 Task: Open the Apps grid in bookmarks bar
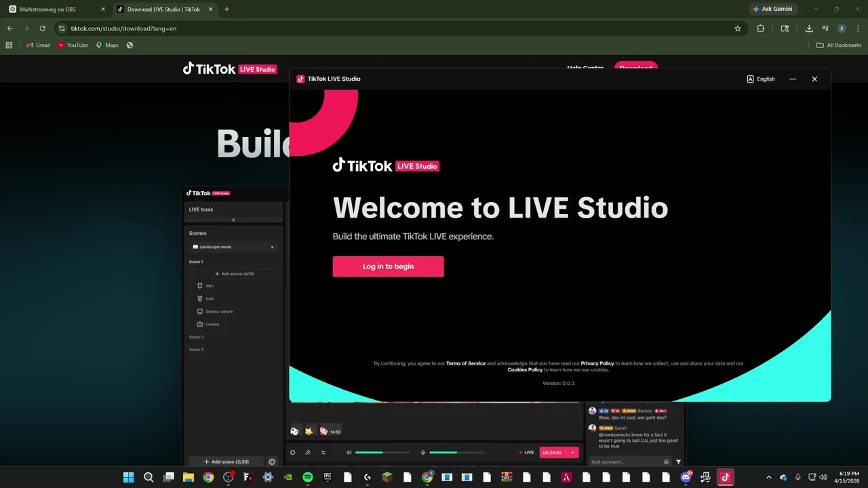(9, 45)
